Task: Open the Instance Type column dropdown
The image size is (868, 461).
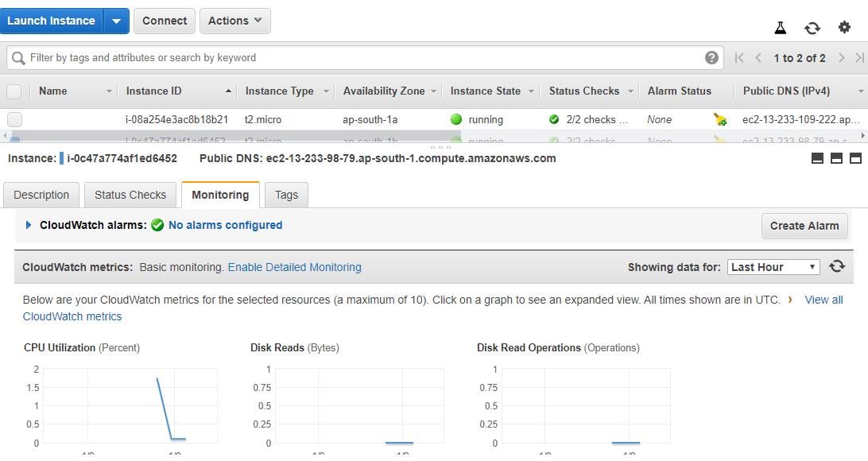Action: (326, 91)
